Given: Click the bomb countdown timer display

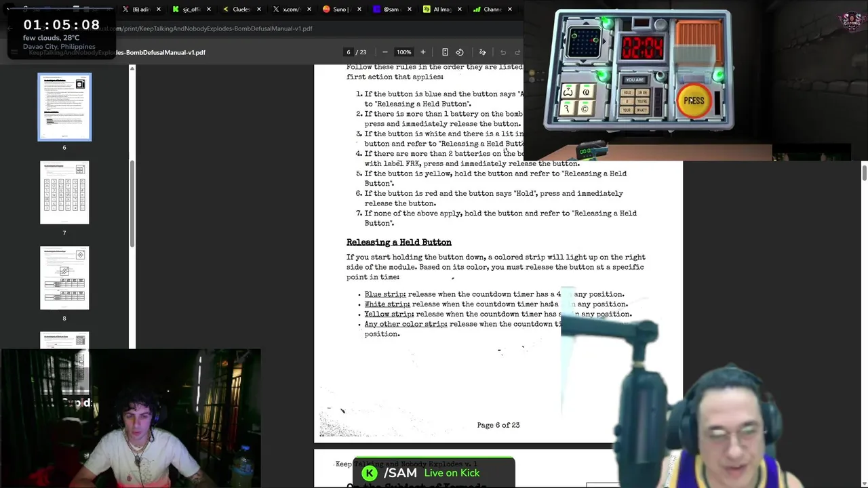Looking at the screenshot, I should (642, 47).
